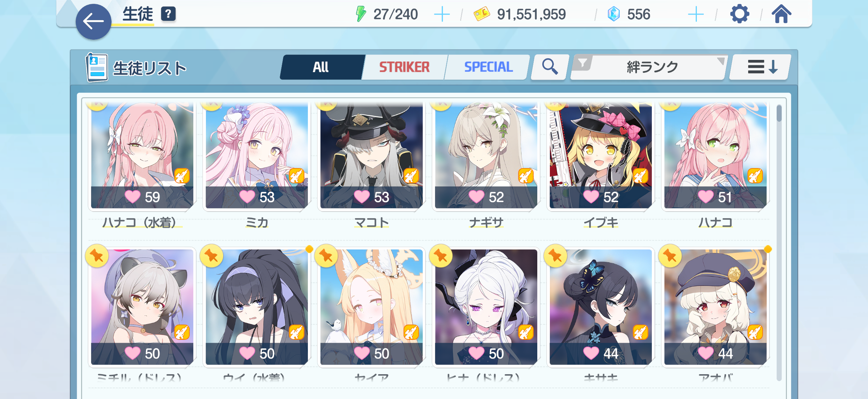The width and height of the screenshot is (868, 399).
Task: Click the blue gem currency icon
Action: click(x=614, y=14)
